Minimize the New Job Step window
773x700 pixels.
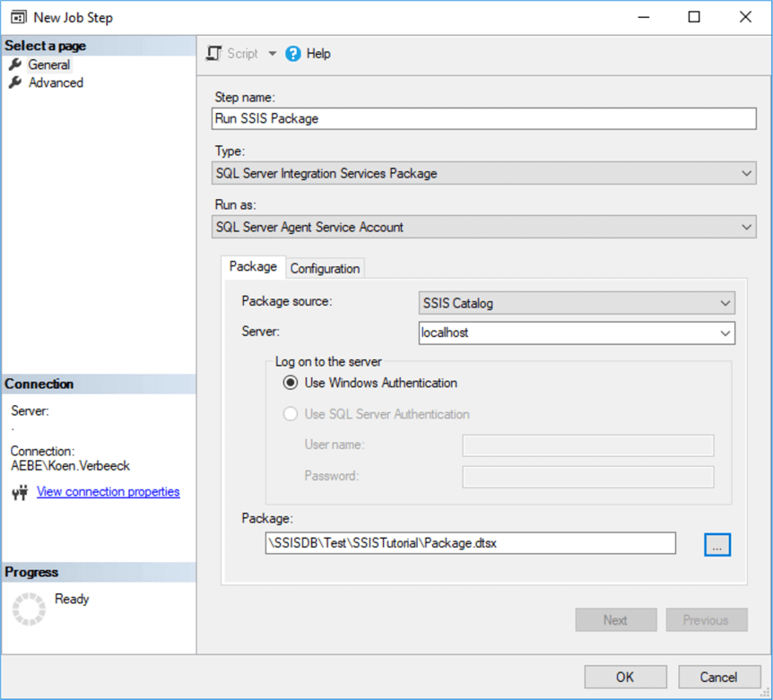pyautogui.click(x=643, y=17)
